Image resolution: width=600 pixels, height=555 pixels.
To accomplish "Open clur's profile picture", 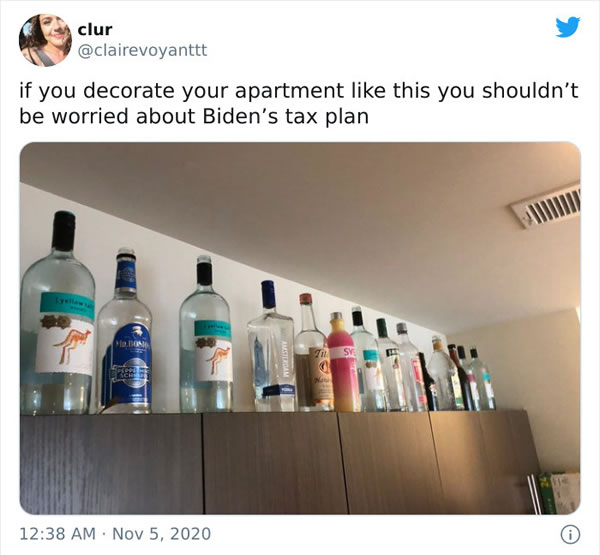I will 46,40.
